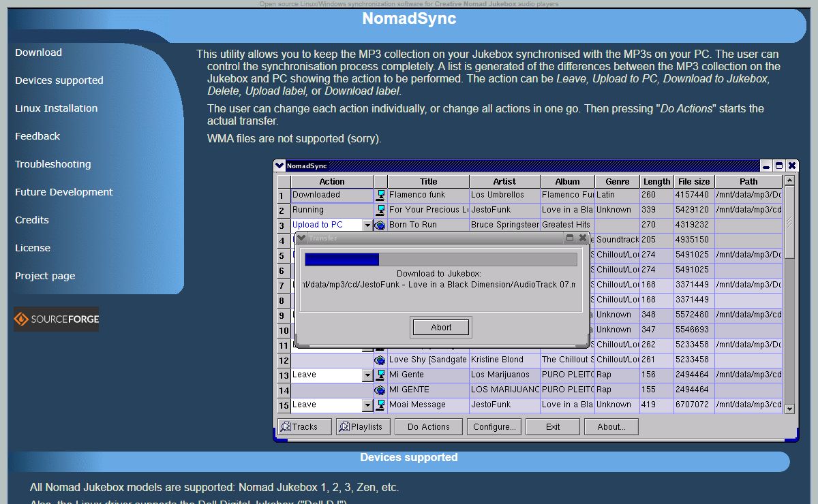Click the transfer progress bar
This screenshot has width=818, height=504.
(x=441, y=259)
